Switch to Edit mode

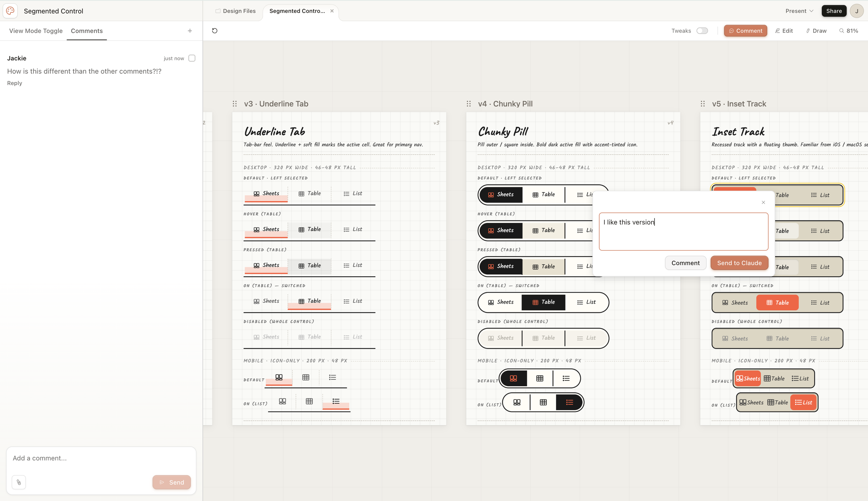coord(784,31)
